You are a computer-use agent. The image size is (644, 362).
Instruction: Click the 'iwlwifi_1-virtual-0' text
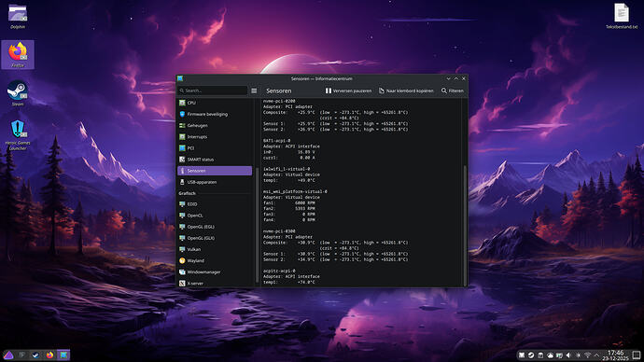[x=287, y=169]
